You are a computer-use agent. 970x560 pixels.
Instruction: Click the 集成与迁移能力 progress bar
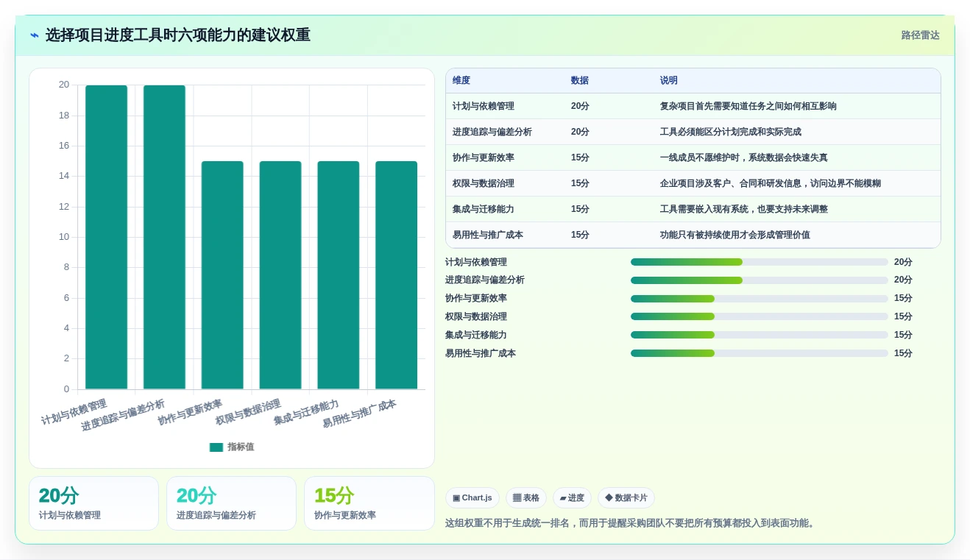tap(760, 335)
